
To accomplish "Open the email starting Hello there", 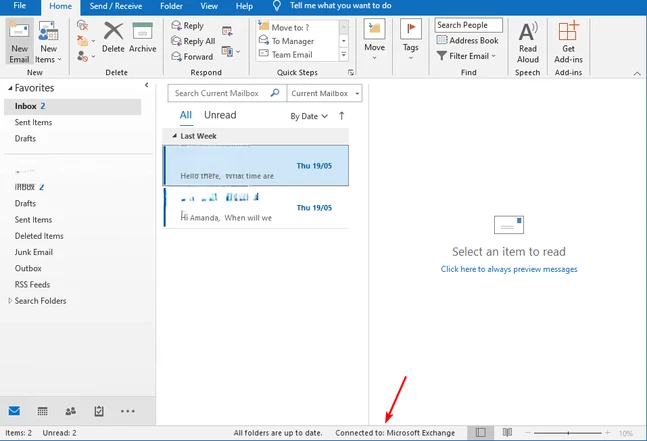I will (256, 165).
